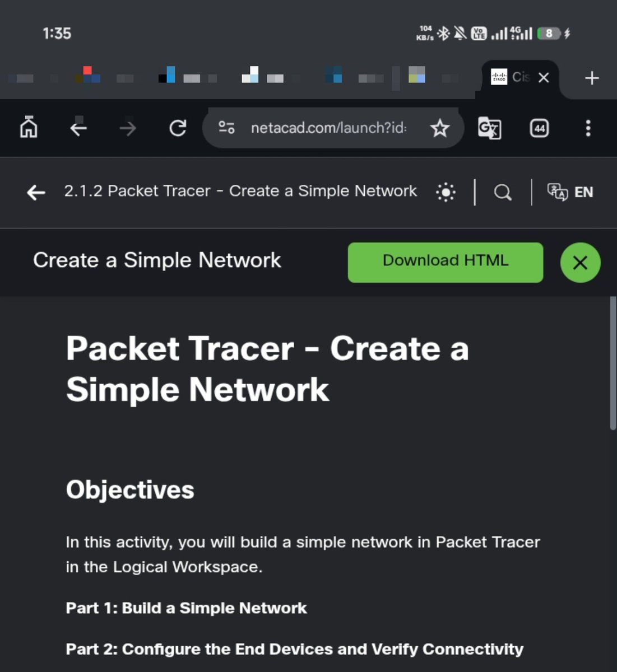Open the browser three-dot menu

point(588,128)
